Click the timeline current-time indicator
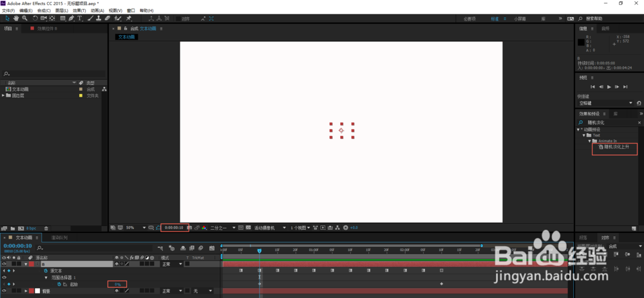The width and height of the screenshot is (644, 298). (x=259, y=250)
